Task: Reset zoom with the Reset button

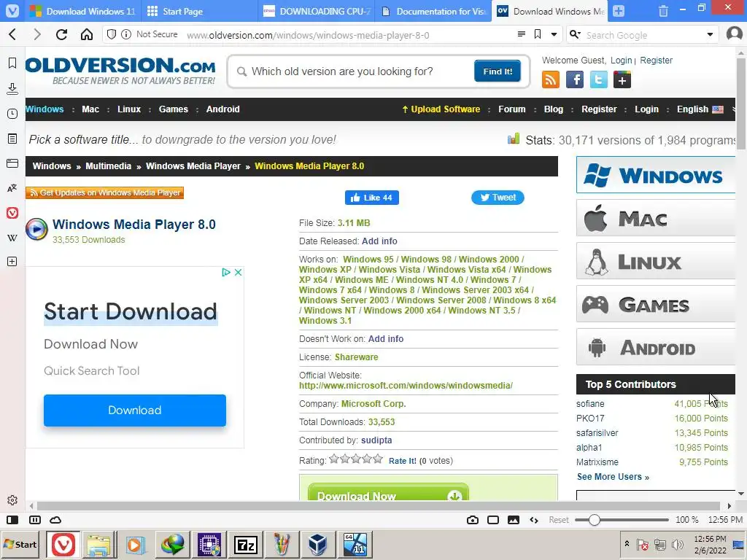Action: pyautogui.click(x=558, y=520)
